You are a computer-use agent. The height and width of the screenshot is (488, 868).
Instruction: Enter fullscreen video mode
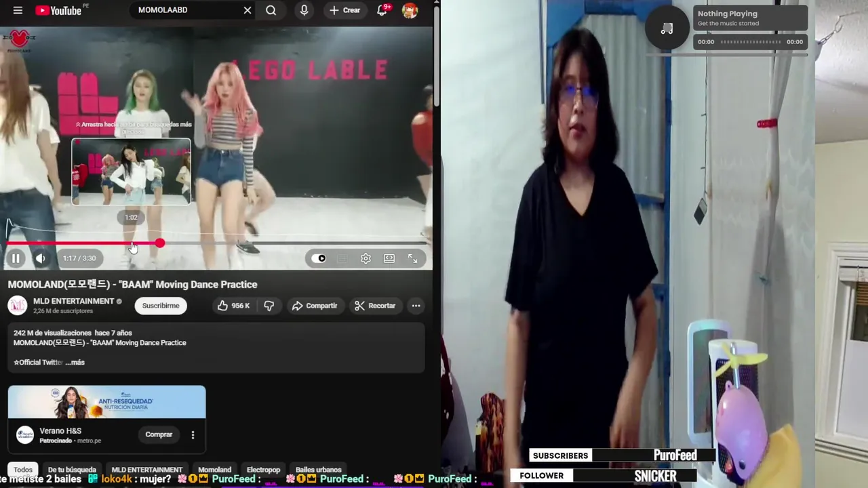pos(412,258)
